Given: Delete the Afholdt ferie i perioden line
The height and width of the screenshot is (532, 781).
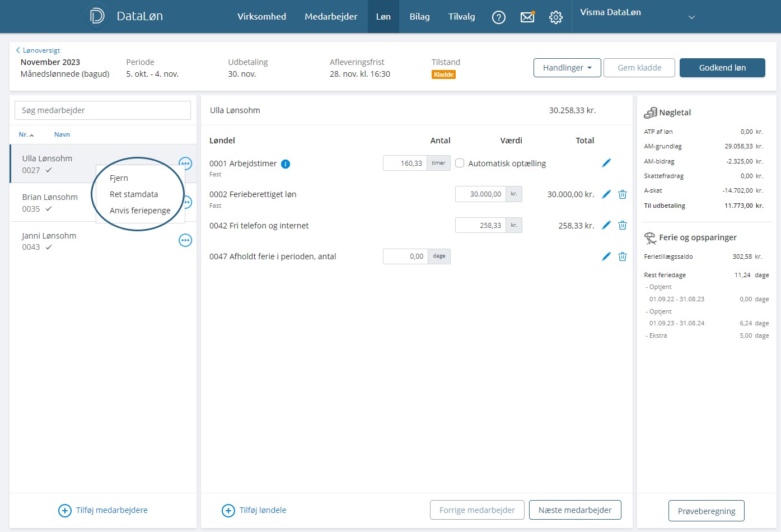Looking at the screenshot, I should pyautogui.click(x=622, y=256).
